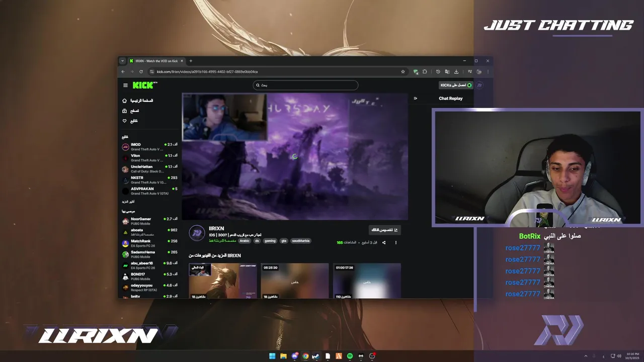Open the Following heart item in sidebar
Viewport: 644px width, 362px height.
tap(130, 121)
